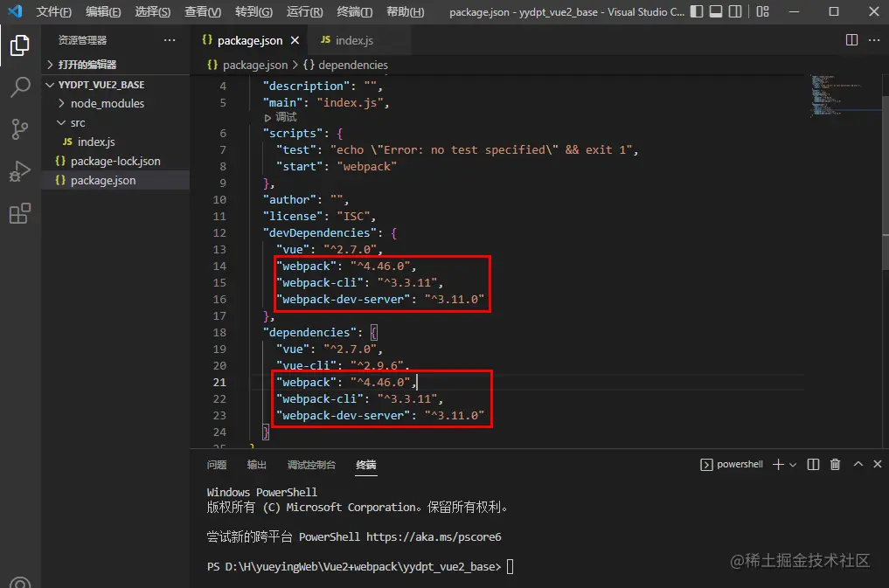Open the 编辑(E) menu
The height and width of the screenshot is (588, 889).
(x=103, y=11)
